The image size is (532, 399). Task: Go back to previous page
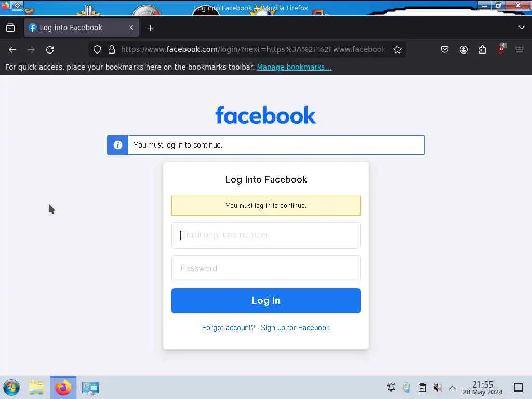click(x=12, y=50)
